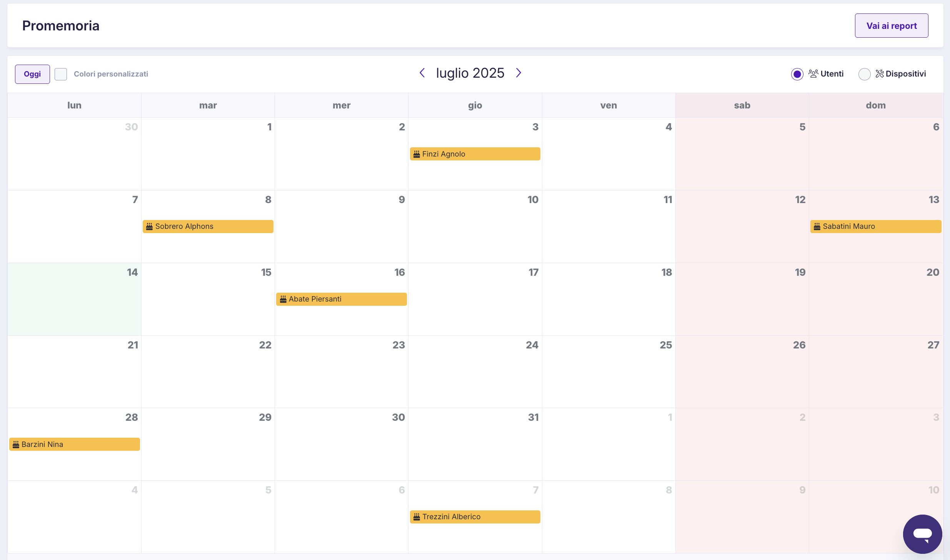
Task: Click day number 10
Action: 533,200
